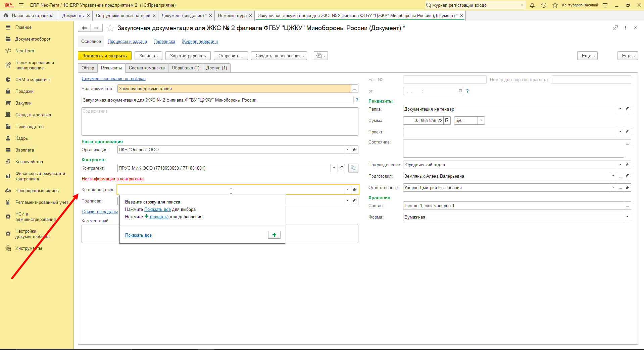Image resolution: width=644 pixels, height=350 pixels.
Task: Click the Отправить... button
Action: (x=231, y=56)
